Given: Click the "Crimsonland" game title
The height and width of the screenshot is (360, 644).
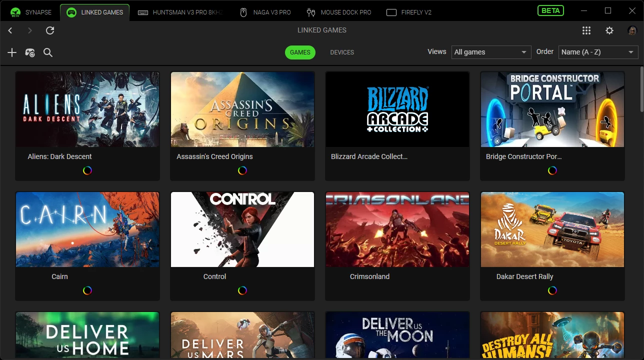Looking at the screenshot, I should coord(369,276).
